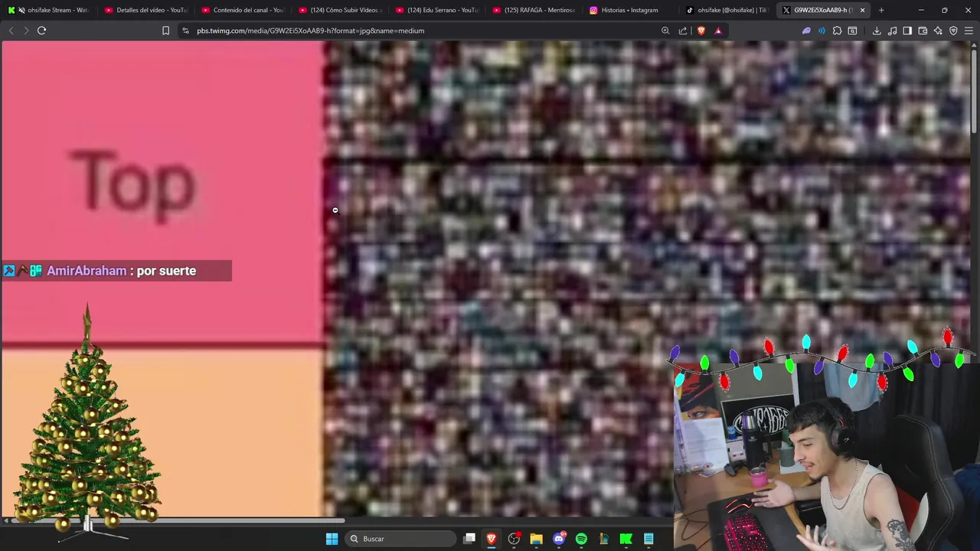Screen dimensions: 980x551
Task: Open File Explorer from taskbar
Action: coord(536,539)
